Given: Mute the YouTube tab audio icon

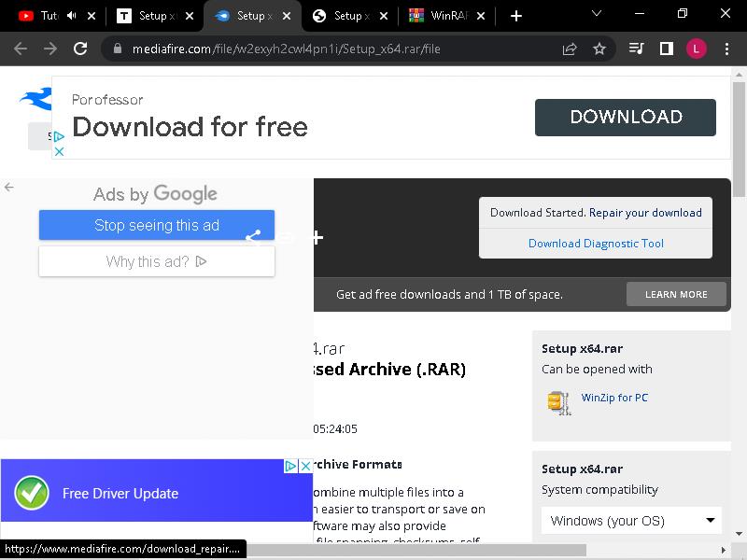Looking at the screenshot, I should [72, 16].
